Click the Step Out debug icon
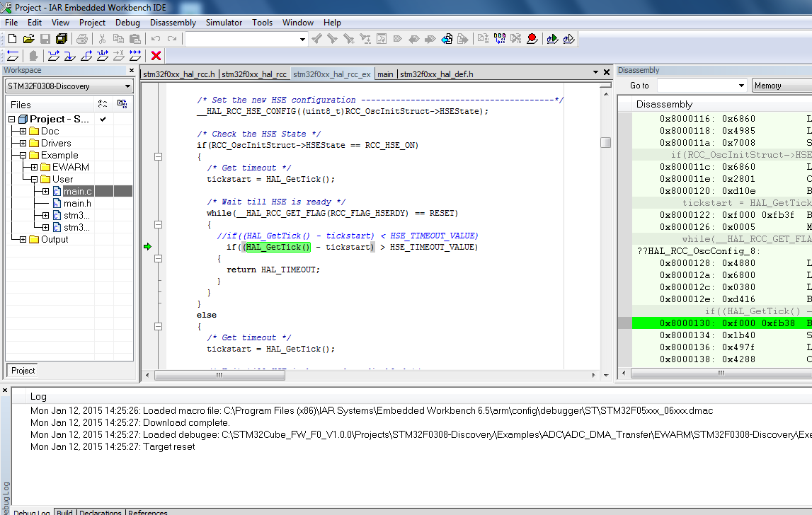The width and height of the screenshot is (812, 515). [86, 55]
